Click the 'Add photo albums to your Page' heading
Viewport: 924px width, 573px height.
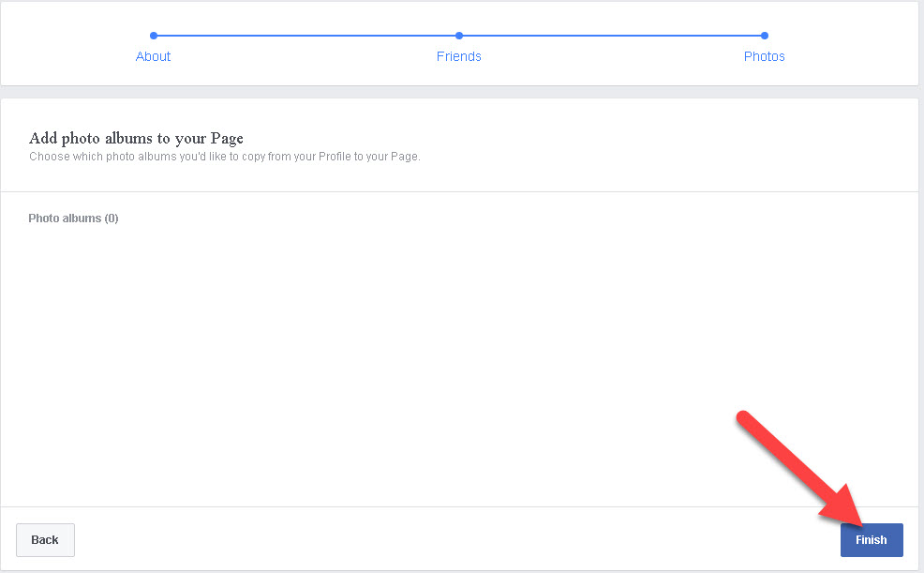point(136,138)
